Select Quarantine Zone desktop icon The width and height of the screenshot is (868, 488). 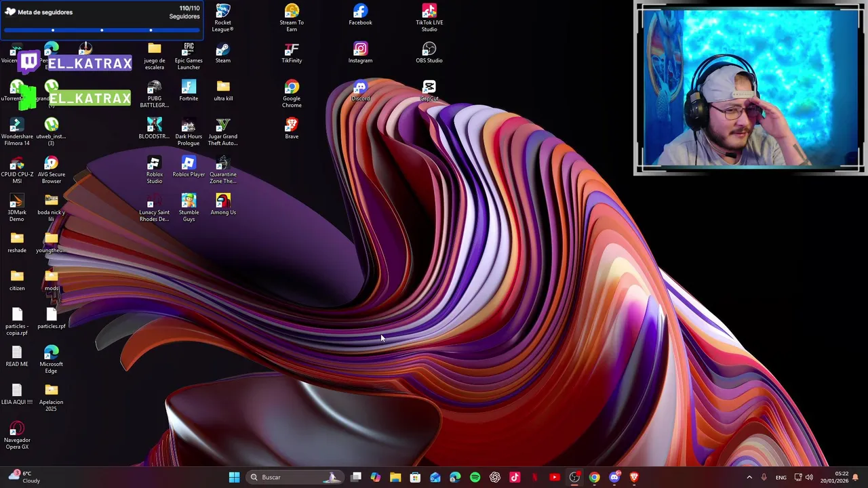223,169
